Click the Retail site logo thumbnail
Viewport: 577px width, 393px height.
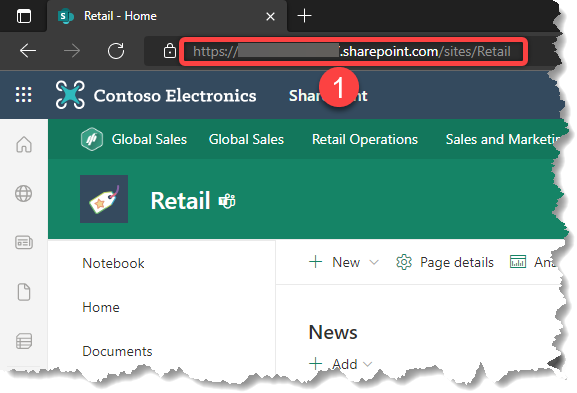tap(104, 199)
